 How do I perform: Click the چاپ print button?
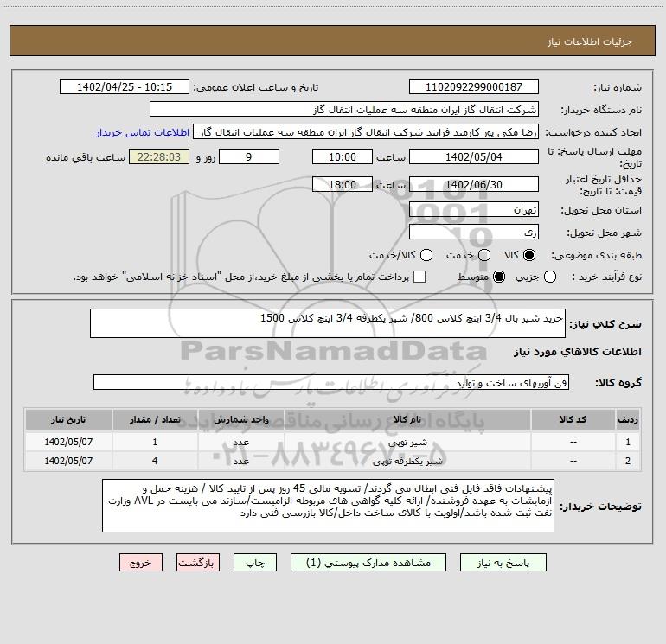(255, 563)
